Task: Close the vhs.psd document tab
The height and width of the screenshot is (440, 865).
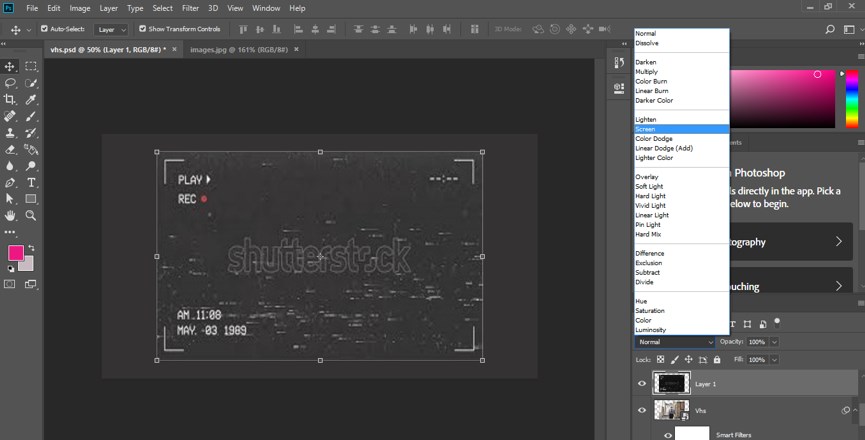Action: pos(174,49)
